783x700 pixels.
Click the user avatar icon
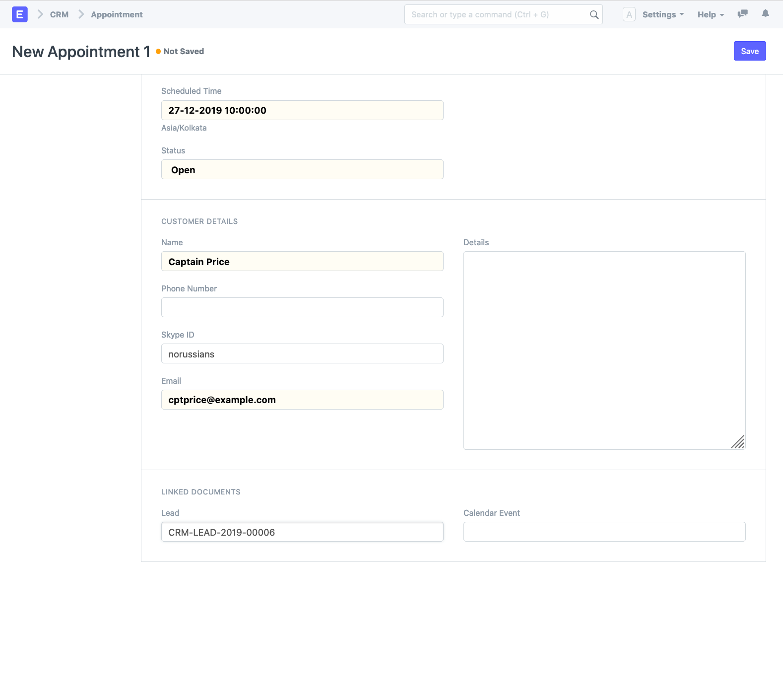pyautogui.click(x=629, y=14)
